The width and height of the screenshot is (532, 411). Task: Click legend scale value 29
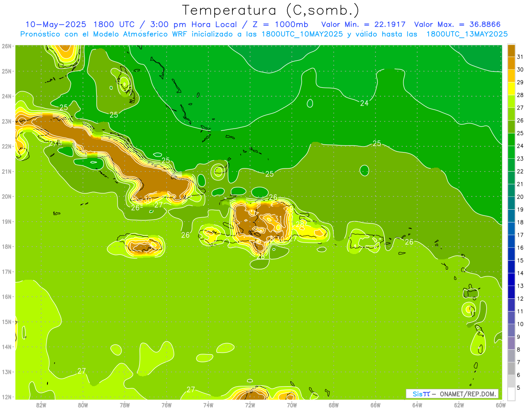(520, 82)
